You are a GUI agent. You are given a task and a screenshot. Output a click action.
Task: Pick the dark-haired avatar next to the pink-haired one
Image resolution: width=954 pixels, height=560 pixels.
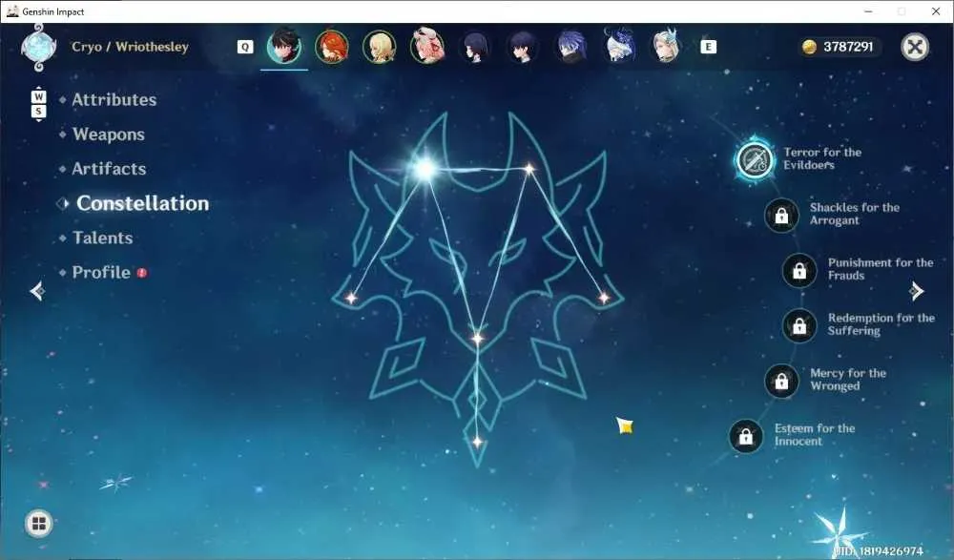coord(475,47)
